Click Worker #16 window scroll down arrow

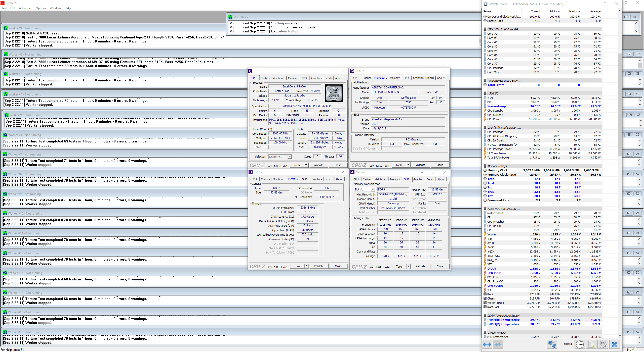click(x=639, y=342)
